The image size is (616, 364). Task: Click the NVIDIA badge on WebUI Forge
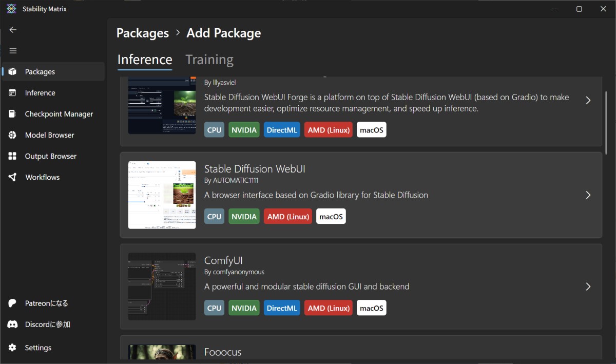point(244,130)
